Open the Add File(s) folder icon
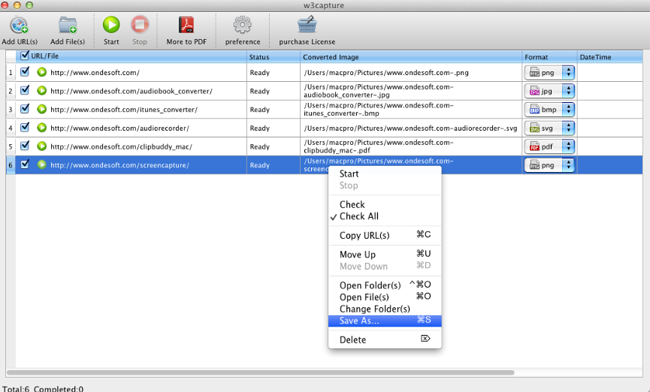 point(68,26)
